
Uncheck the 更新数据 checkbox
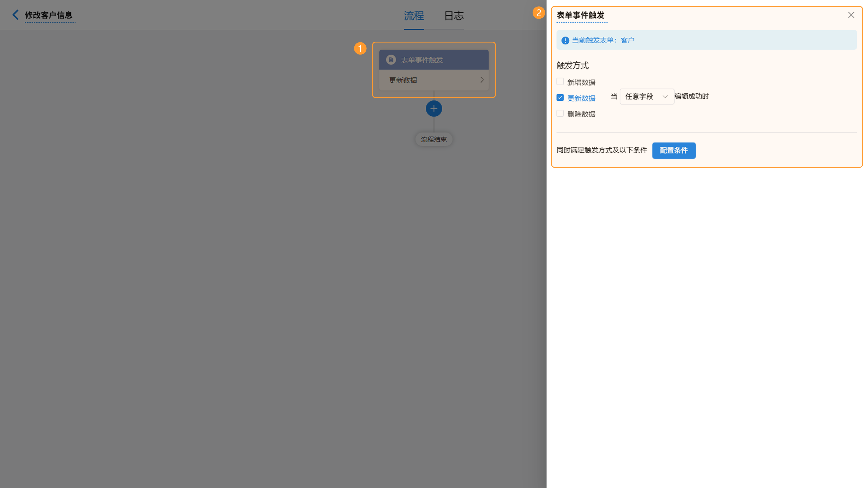coord(560,97)
